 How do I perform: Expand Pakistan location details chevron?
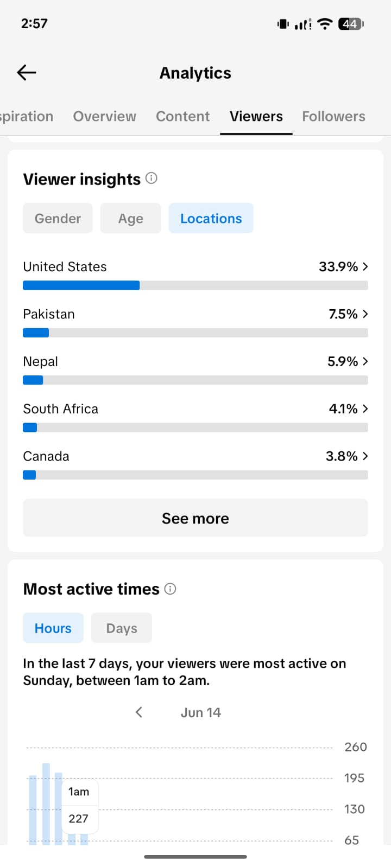point(365,314)
